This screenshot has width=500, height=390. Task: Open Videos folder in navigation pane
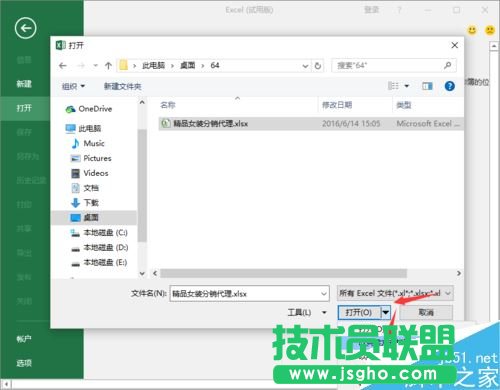(89, 173)
